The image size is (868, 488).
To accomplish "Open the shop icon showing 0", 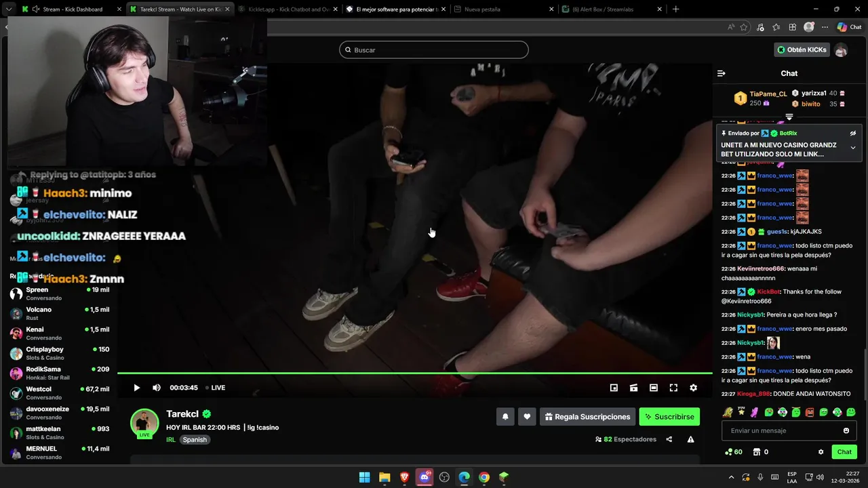I will [761, 451].
